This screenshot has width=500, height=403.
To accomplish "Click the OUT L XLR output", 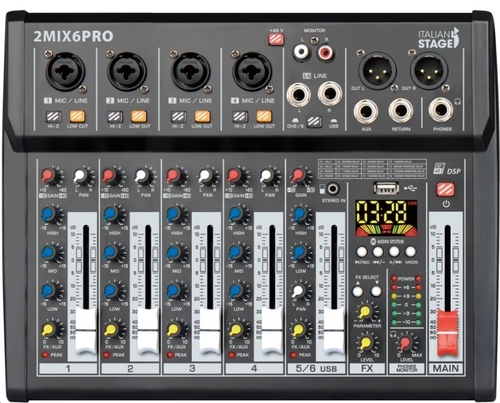I will (377, 70).
